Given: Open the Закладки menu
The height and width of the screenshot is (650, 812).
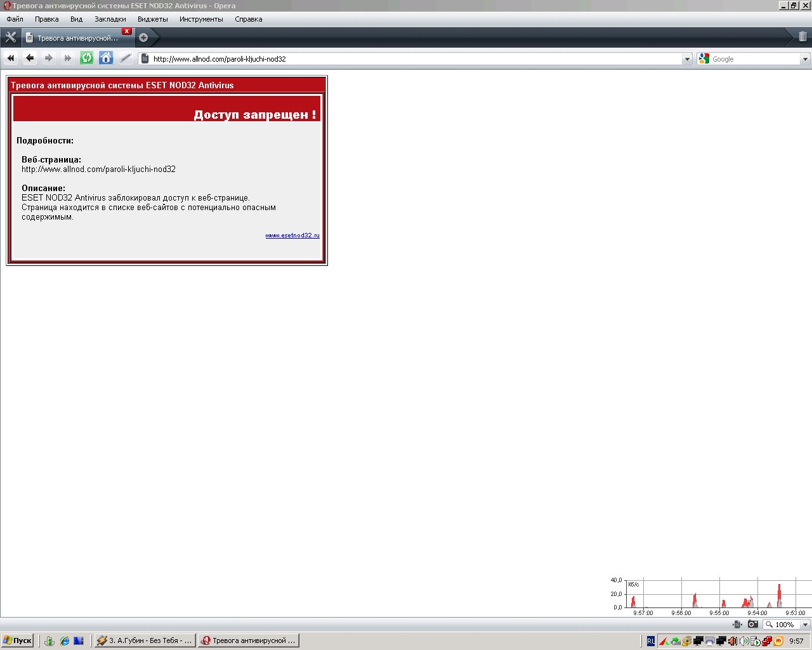Looking at the screenshot, I should pos(110,19).
